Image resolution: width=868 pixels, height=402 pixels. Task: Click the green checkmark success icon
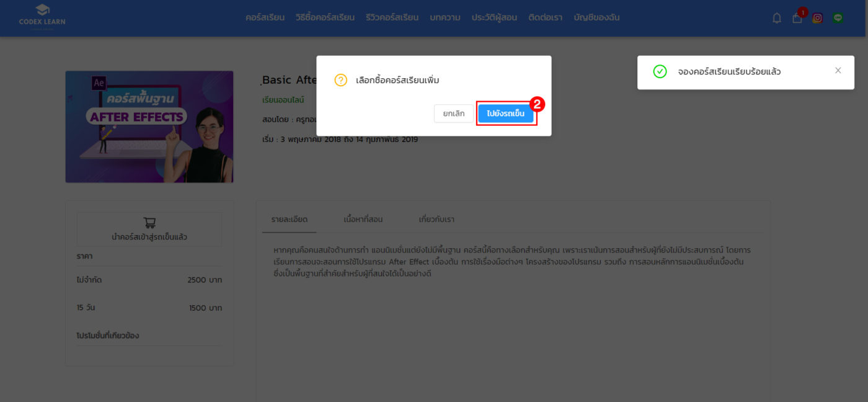[x=660, y=72]
